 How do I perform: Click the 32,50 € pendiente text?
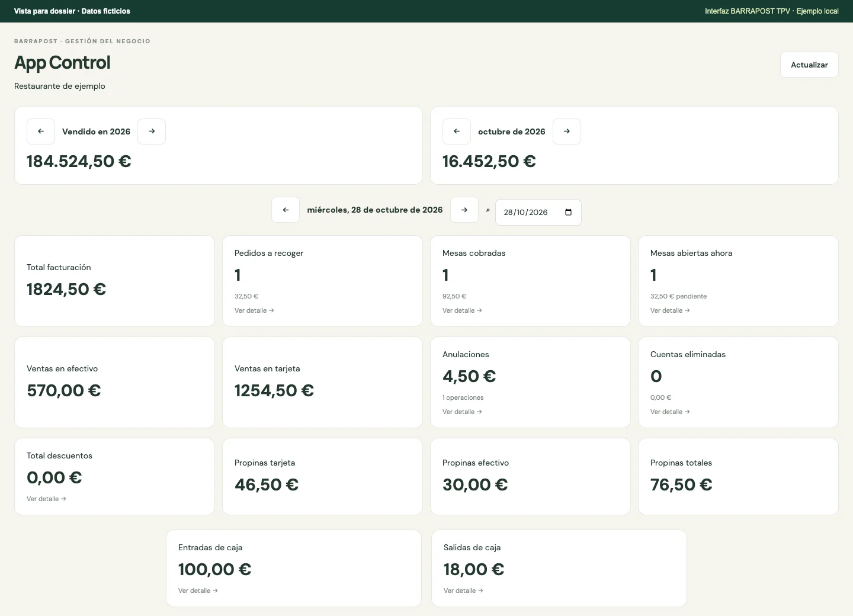(x=678, y=296)
